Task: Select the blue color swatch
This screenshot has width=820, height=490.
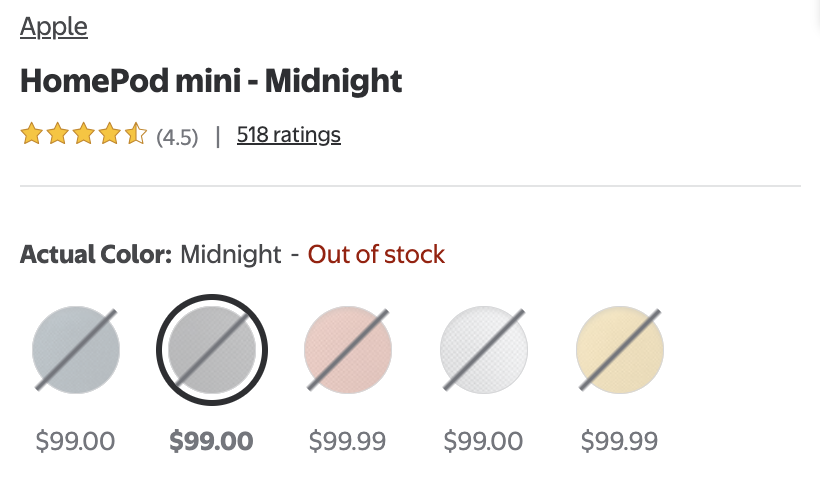Action: (x=76, y=349)
